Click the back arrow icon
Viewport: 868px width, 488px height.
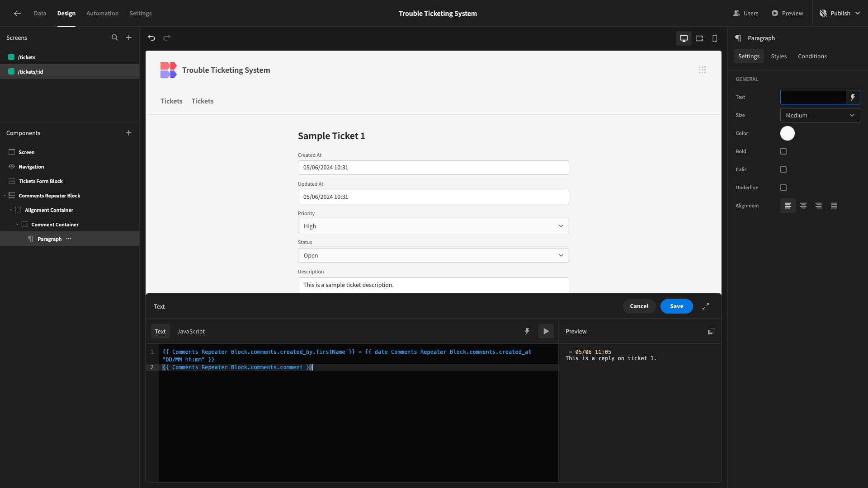[17, 14]
